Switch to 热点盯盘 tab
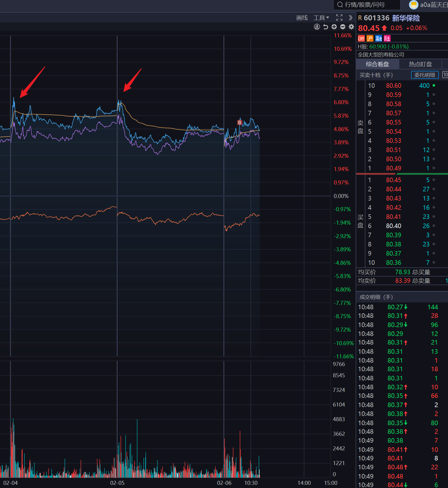The height and width of the screenshot is (488, 448). pos(420,64)
